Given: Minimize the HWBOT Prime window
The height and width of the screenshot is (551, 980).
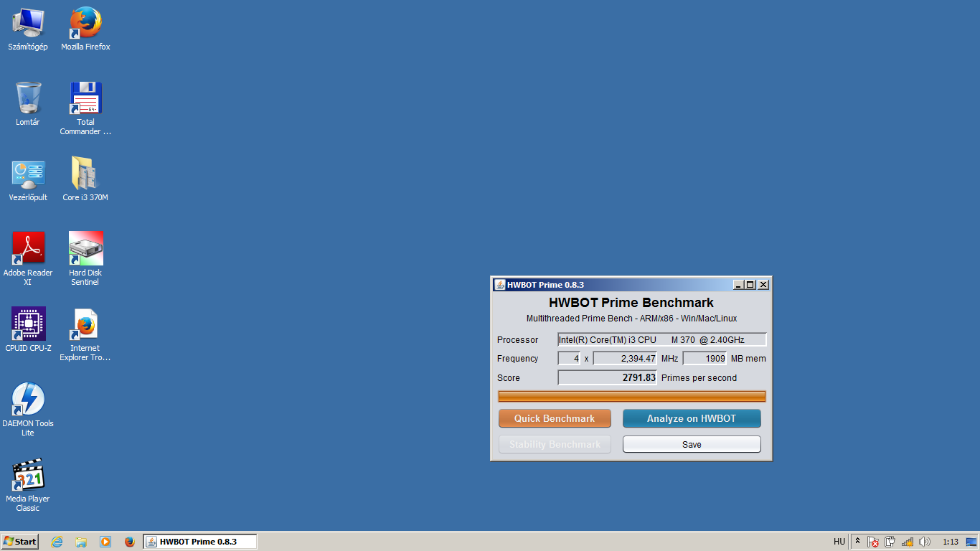Looking at the screenshot, I should [738, 285].
